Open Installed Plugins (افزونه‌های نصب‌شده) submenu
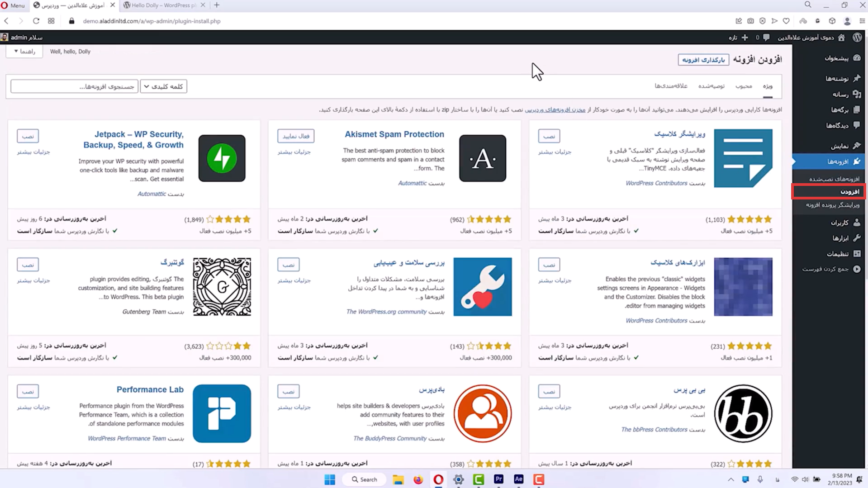This screenshot has height=488, width=868. [834, 179]
